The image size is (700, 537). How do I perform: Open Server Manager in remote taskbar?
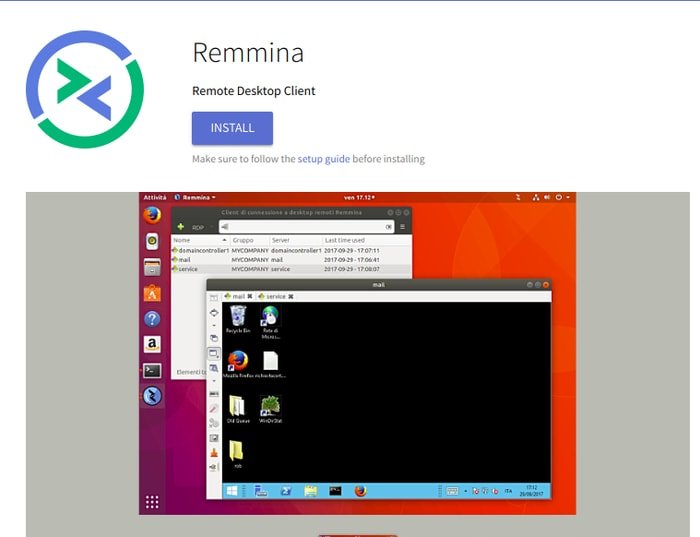click(261, 491)
